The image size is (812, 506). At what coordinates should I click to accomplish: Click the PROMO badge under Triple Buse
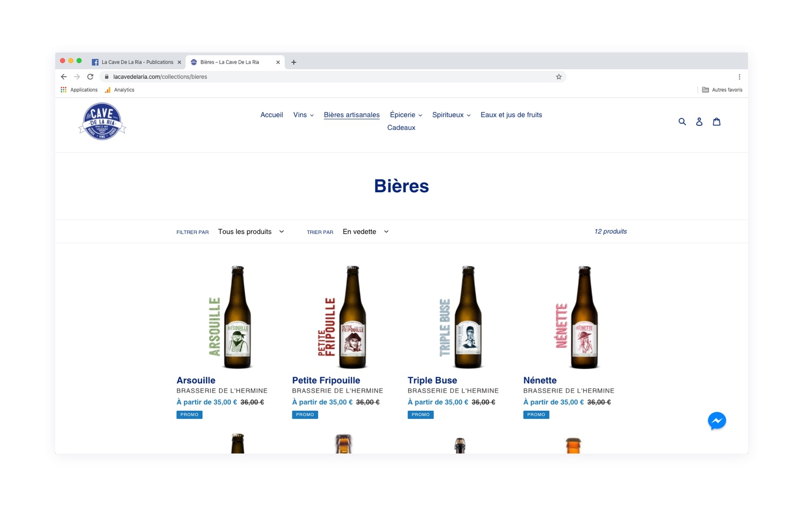pyautogui.click(x=421, y=415)
